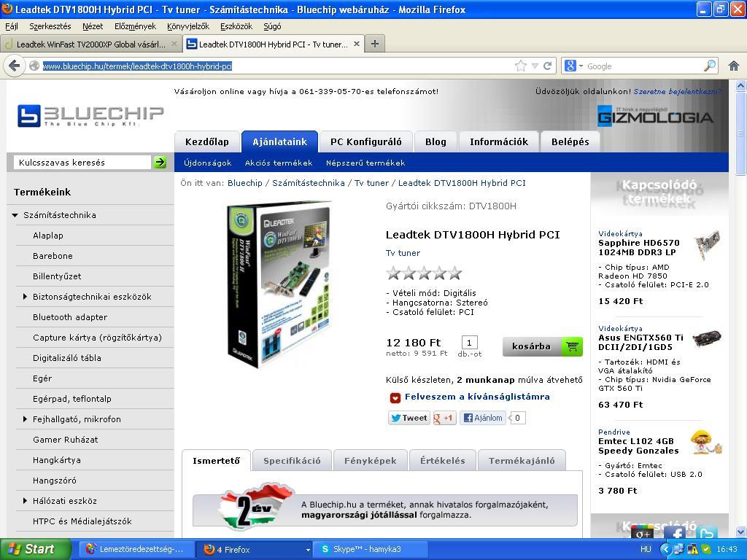Rate product with the first star
Screen dimensions: 747x560
pyautogui.click(x=393, y=273)
